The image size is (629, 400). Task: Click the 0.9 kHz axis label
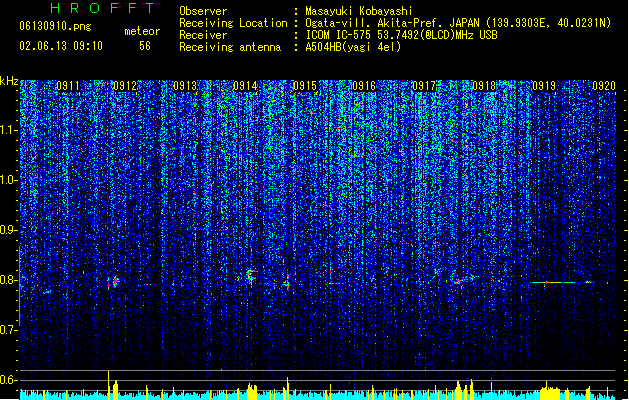(x=9, y=230)
